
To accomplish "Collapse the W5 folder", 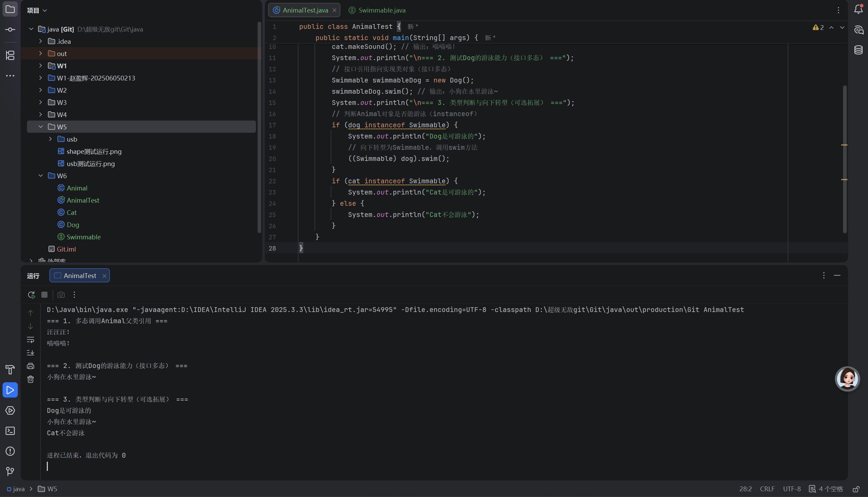I will [x=41, y=127].
